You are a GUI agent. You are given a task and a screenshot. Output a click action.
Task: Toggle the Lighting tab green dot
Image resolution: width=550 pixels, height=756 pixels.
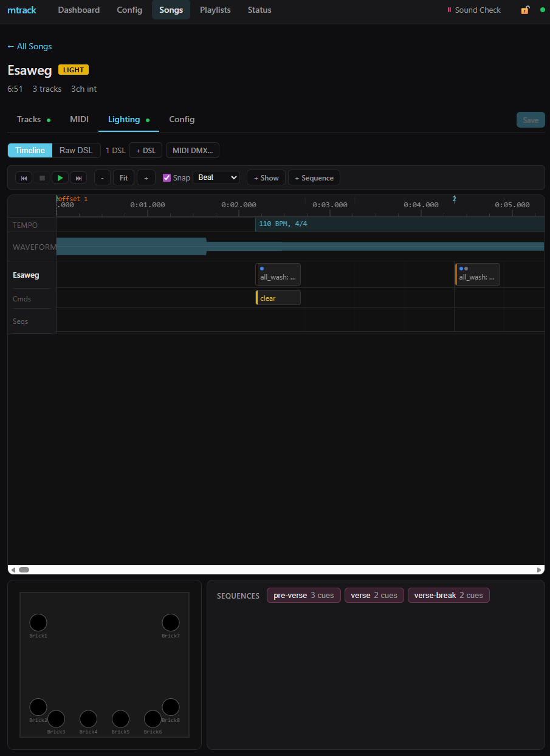point(148,120)
